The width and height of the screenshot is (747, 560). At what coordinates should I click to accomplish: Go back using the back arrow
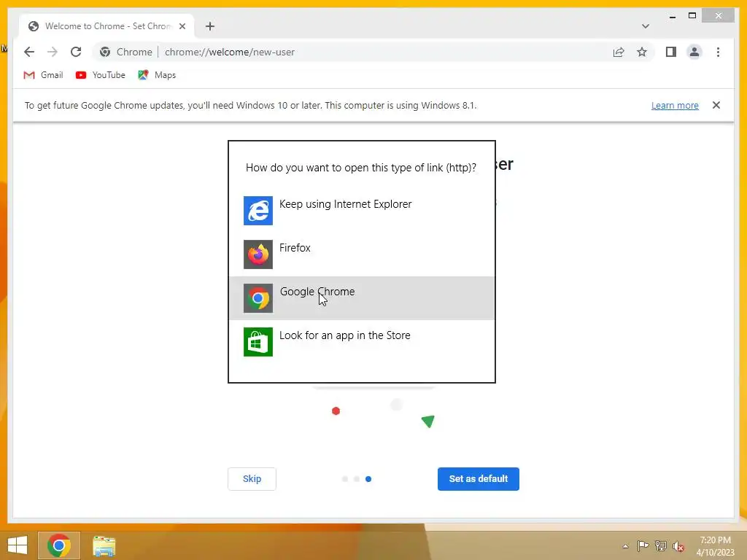[x=29, y=52]
